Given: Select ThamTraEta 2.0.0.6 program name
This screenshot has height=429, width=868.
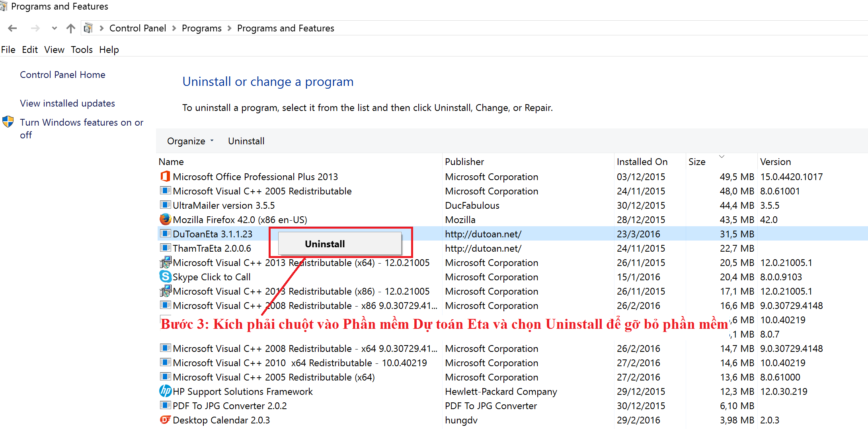Looking at the screenshot, I should pyautogui.click(x=212, y=248).
